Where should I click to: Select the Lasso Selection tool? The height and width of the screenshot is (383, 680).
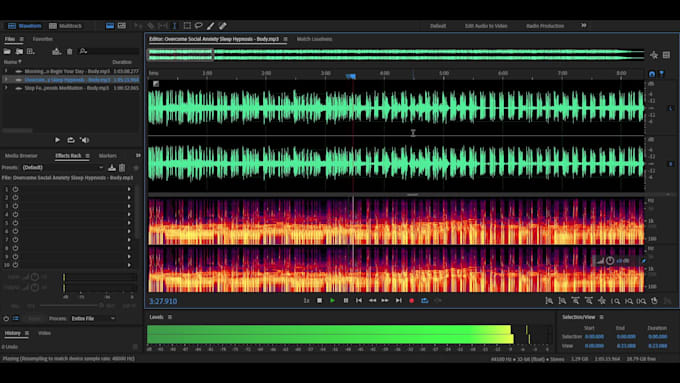click(x=199, y=26)
